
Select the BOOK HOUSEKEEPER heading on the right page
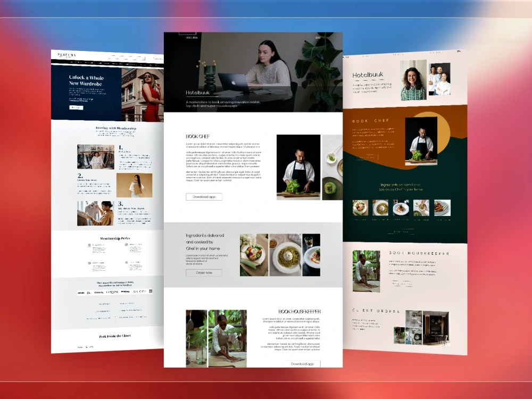point(419,253)
